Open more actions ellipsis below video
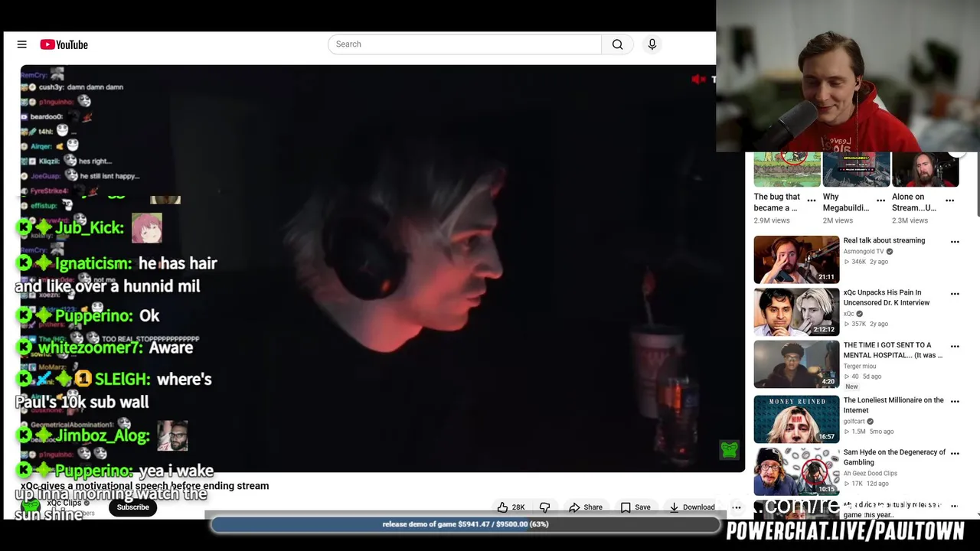Image resolution: width=980 pixels, height=551 pixels. 737,507
